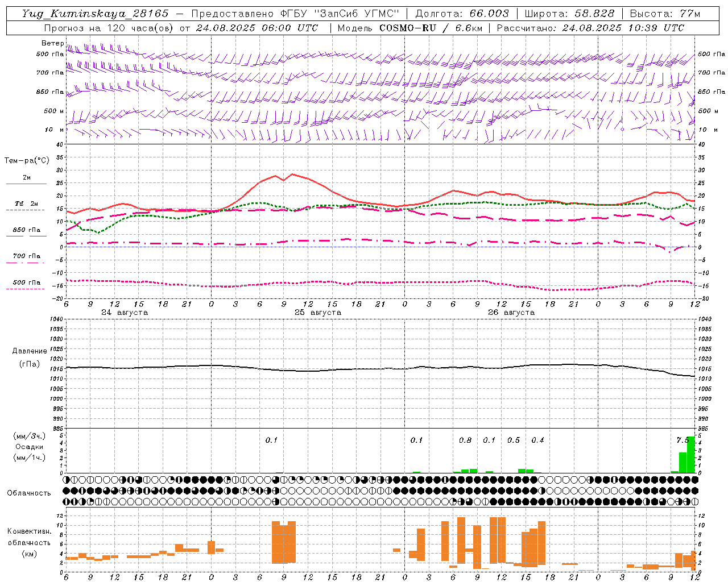Click the "2м" temperature legend entry

(27, 178)
